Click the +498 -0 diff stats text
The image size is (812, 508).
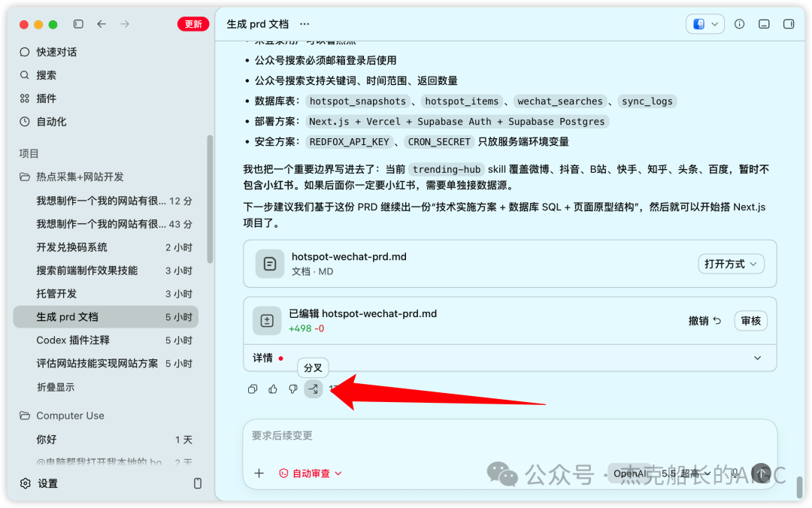(307, 329)
